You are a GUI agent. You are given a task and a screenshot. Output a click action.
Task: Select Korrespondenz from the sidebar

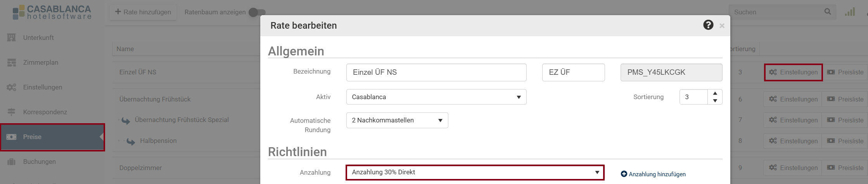pos(45,112)
